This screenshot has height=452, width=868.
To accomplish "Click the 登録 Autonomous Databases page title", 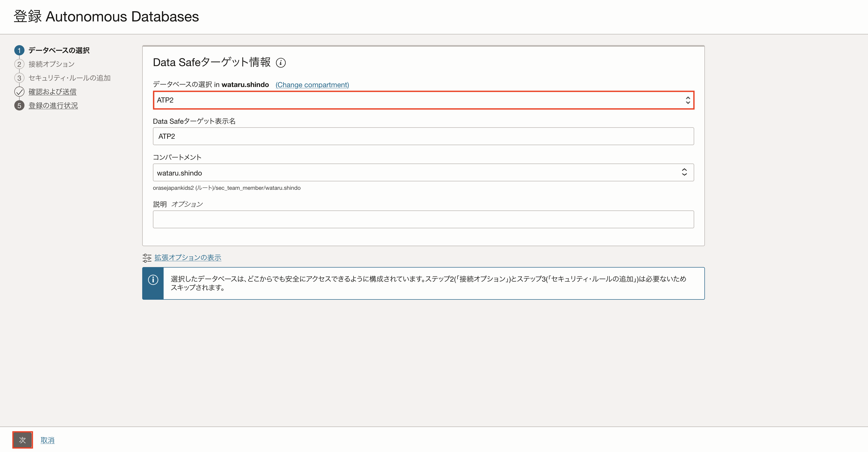I will [106, 17].
